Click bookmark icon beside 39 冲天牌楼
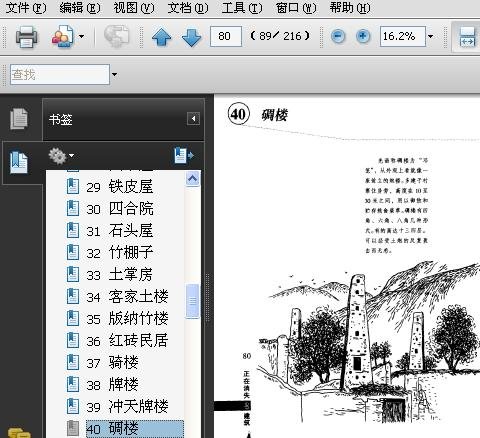Viewport: 480px width, 438px height. tap(73, 406)
